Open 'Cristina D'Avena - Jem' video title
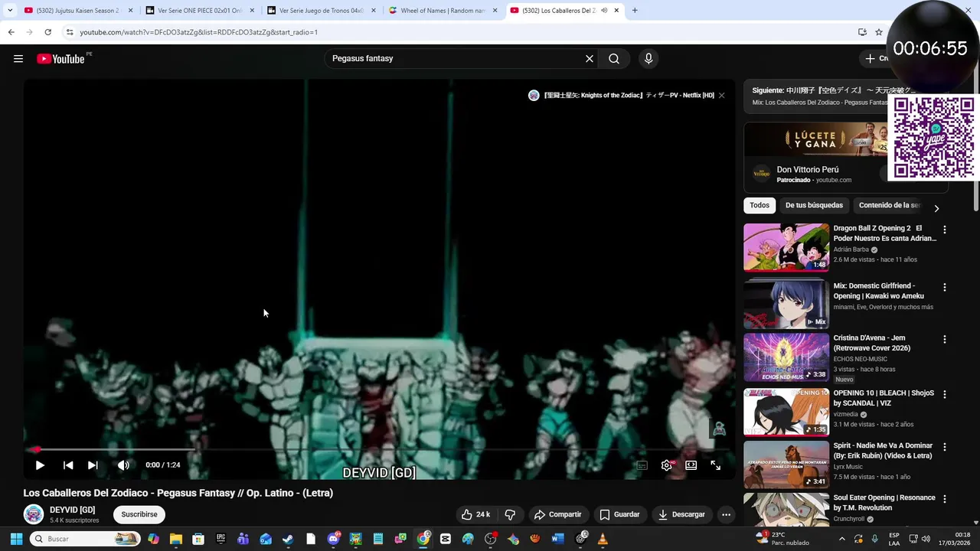 pos(872,343)
